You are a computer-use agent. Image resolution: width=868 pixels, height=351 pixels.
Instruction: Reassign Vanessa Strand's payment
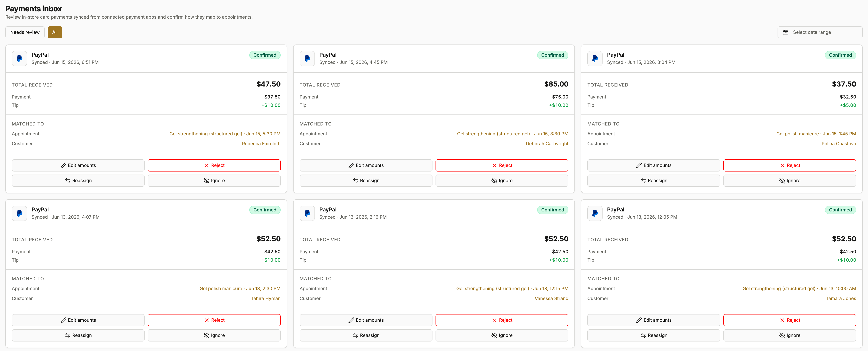366,335
